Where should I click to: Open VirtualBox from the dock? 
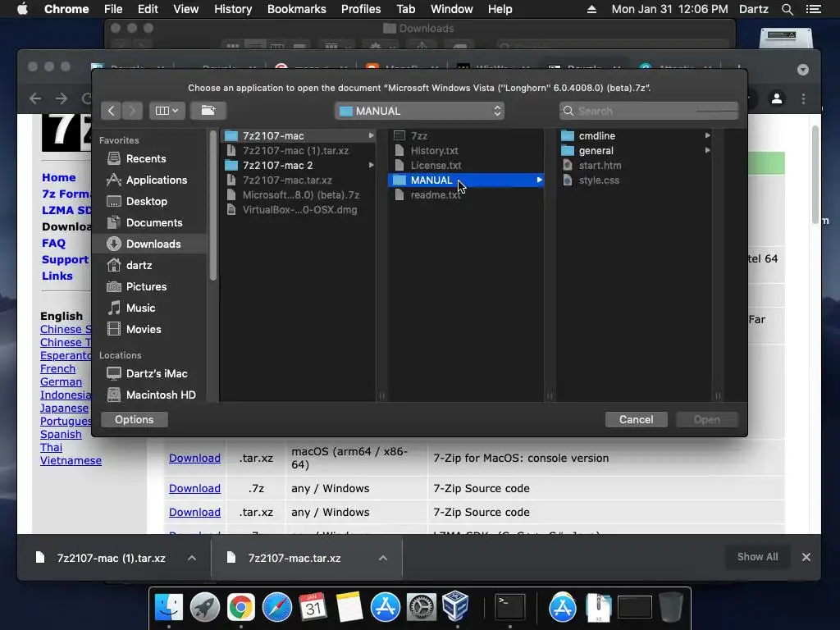[x=456, y=606]
